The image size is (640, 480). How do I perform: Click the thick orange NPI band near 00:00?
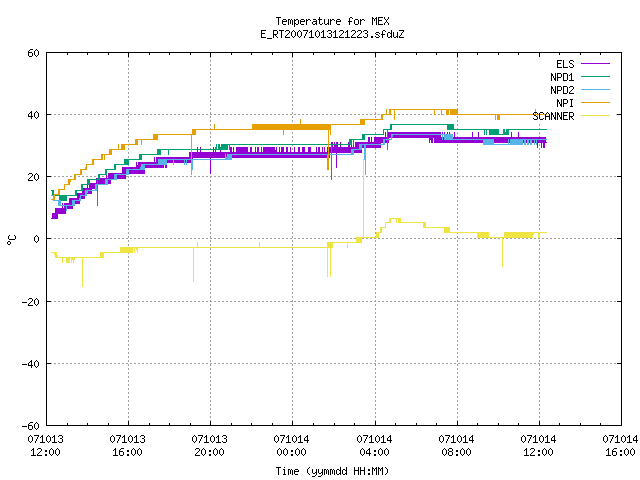click(x=291, y=127)
